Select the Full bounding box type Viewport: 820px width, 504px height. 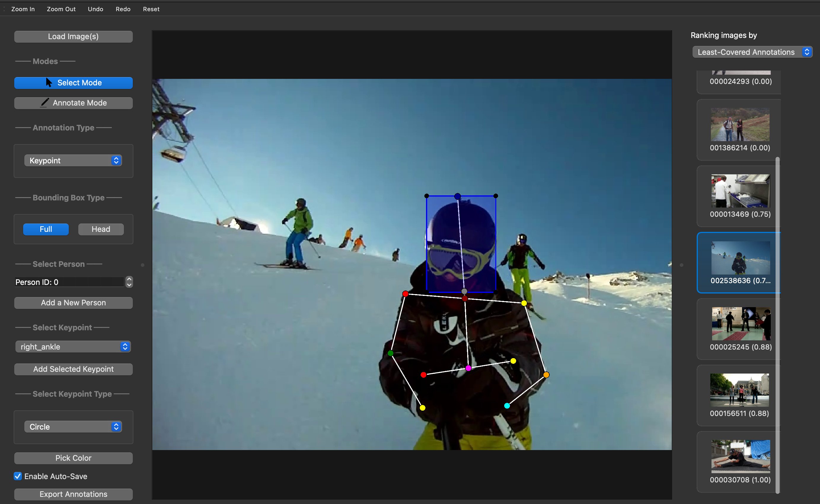[x=46, y=229]
